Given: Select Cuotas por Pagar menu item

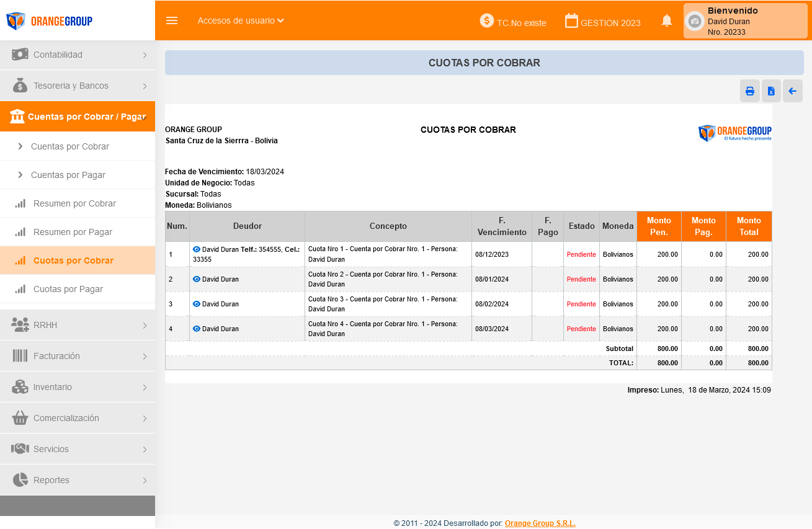Looking at the screenshot, I should pyautogui.click(x=68, y=289).
